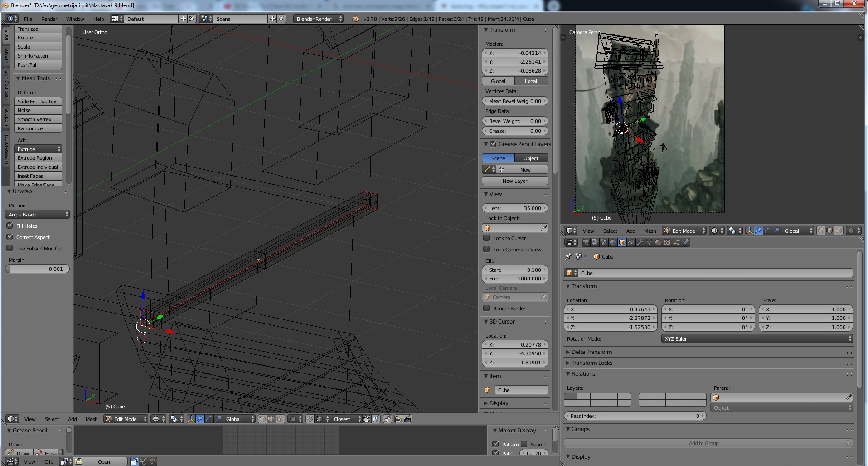Switch to vertex select mode in main viewport

coord(262,419)
